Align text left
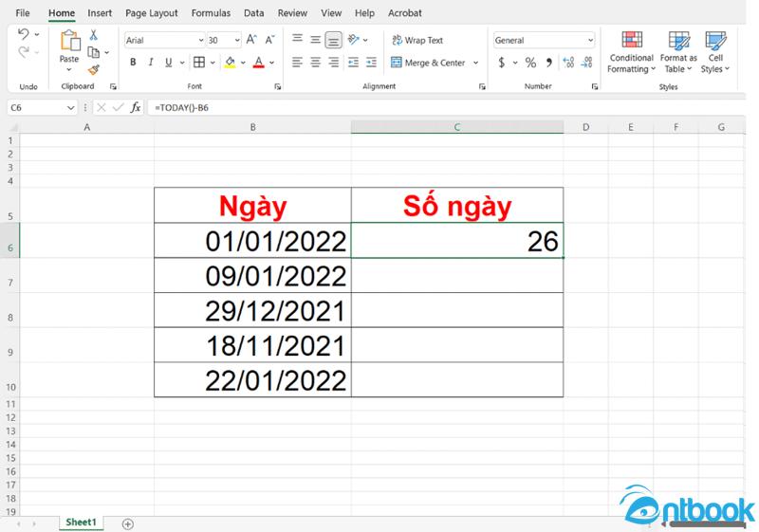This screenshot has width=759, height=532. (297, 63)
